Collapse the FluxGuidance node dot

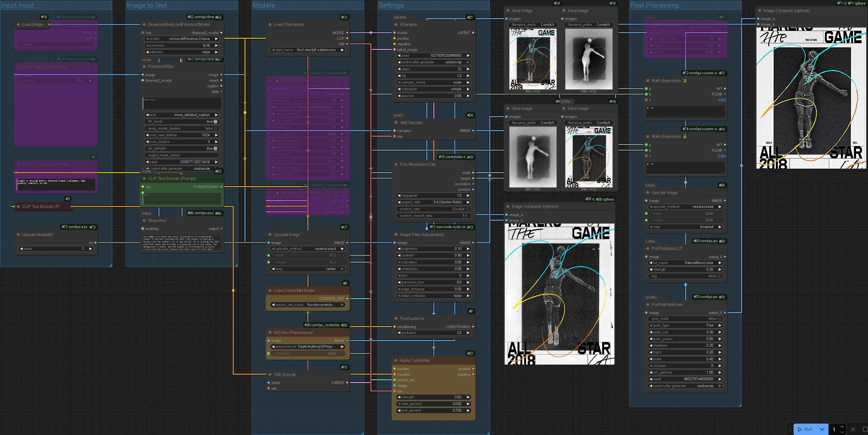point(396,318)
